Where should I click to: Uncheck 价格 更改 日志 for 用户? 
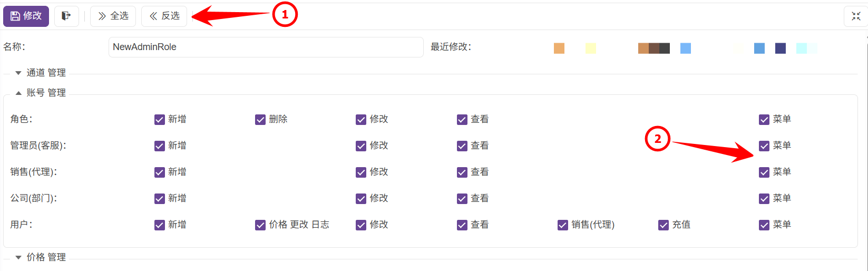(x=260, y=225)
